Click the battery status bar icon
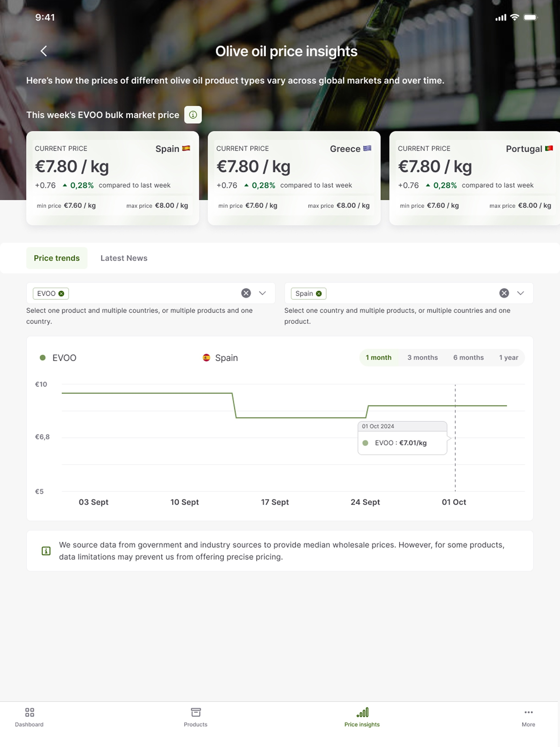Viewport: 560px width, 747px height. pos(530,17)
